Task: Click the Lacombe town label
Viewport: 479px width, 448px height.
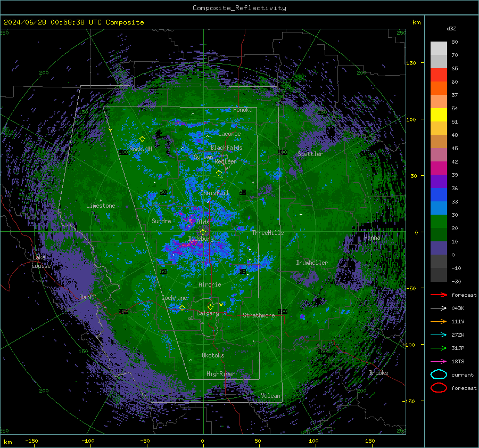Action: point(229,134)
